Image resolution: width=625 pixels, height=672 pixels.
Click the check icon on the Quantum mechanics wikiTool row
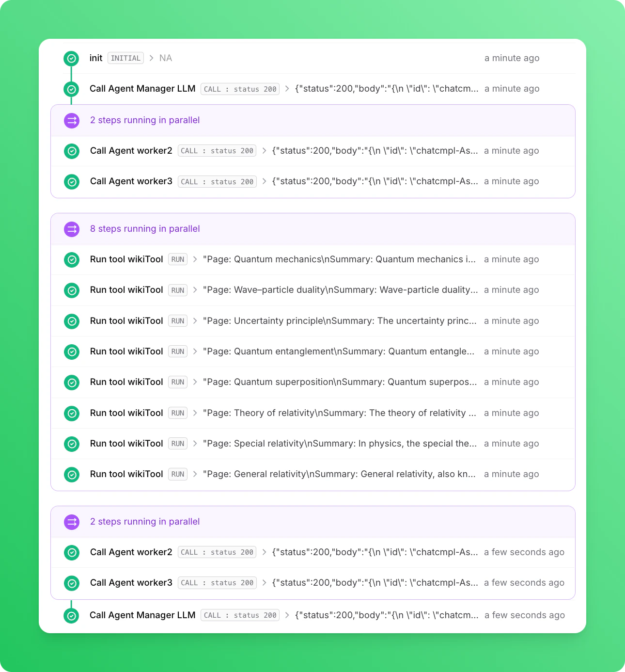pyautogui.click(x=72, y=260)
